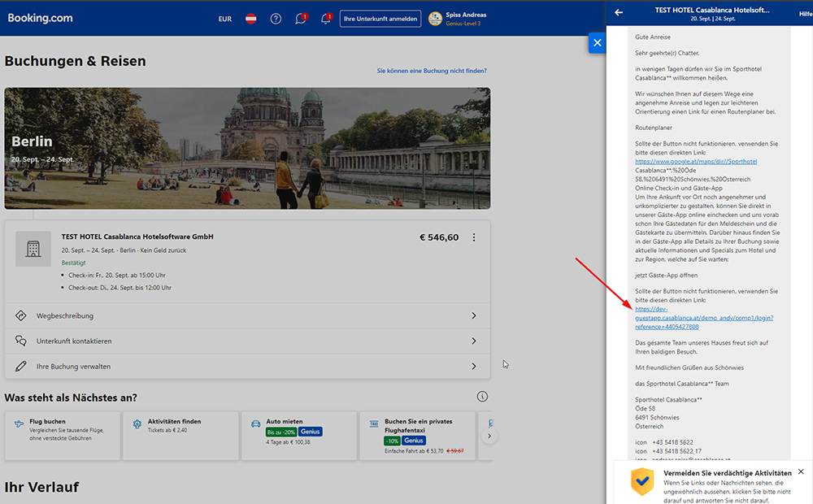The width and height of the screenshot is (813, 504).
Task: Click 'Sie können eine Buchung nicht finden?' link
Action: click(431, 71)
